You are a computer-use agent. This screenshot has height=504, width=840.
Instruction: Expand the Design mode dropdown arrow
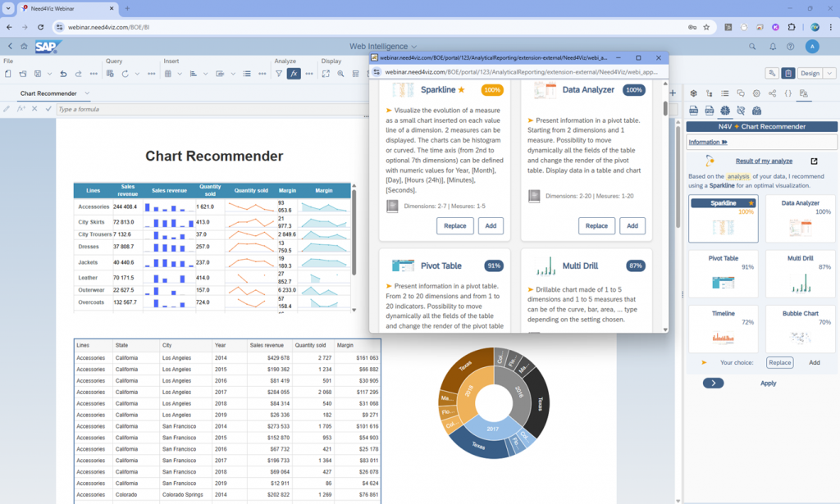tap(829, 74)
